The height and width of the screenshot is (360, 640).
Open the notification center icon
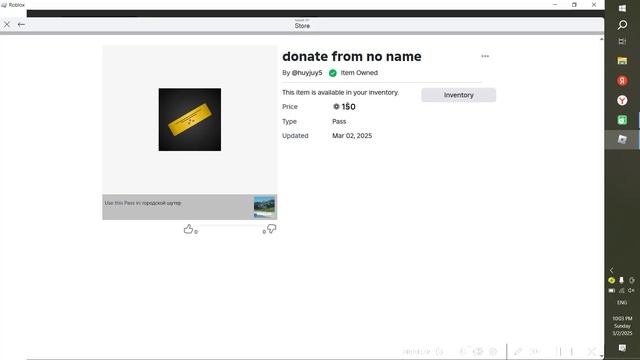[x=622, y=348]
